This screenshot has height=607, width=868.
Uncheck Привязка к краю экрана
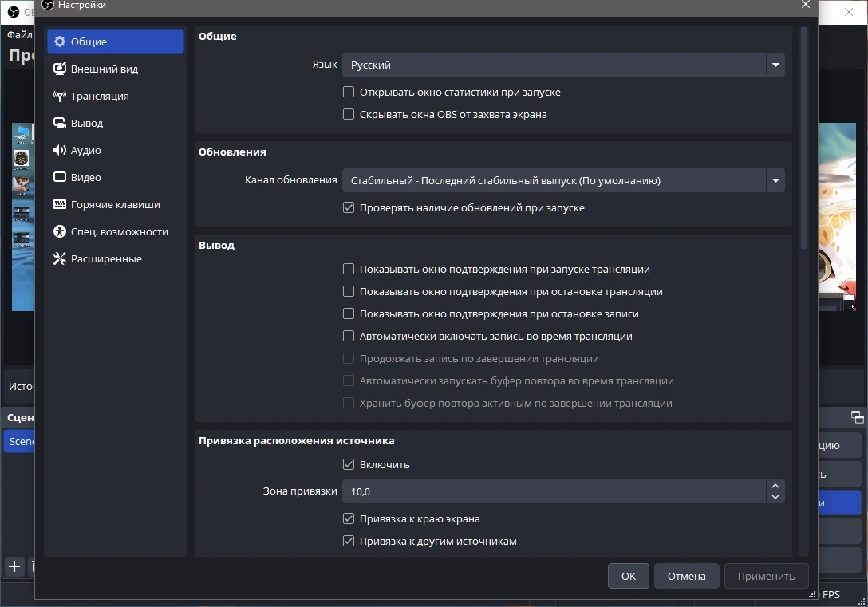pos(348,518)
